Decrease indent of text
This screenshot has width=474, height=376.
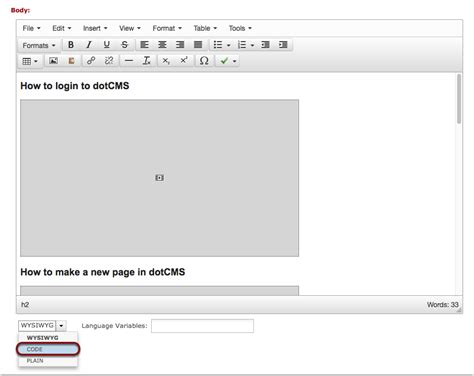click(x=265, y=45)
